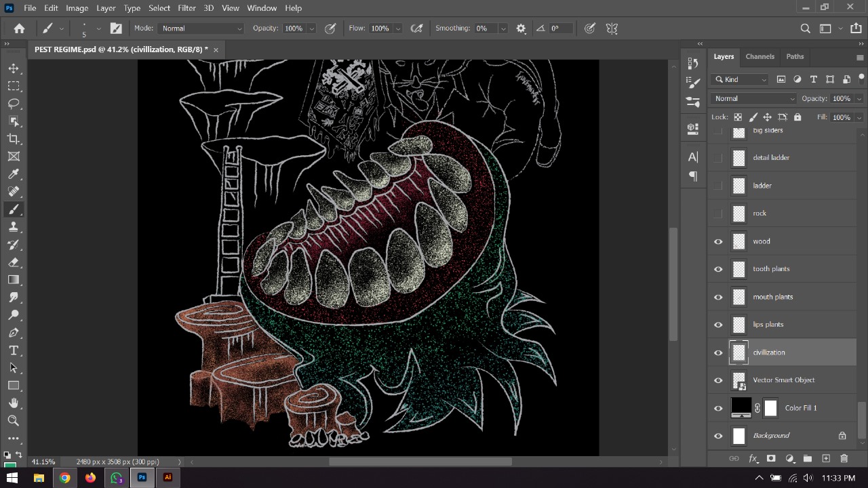Screen dimensions: 868x488
Task: Open the Smoothing dropdown arrow
Action: pyautogui.click(x=502, y=28)
